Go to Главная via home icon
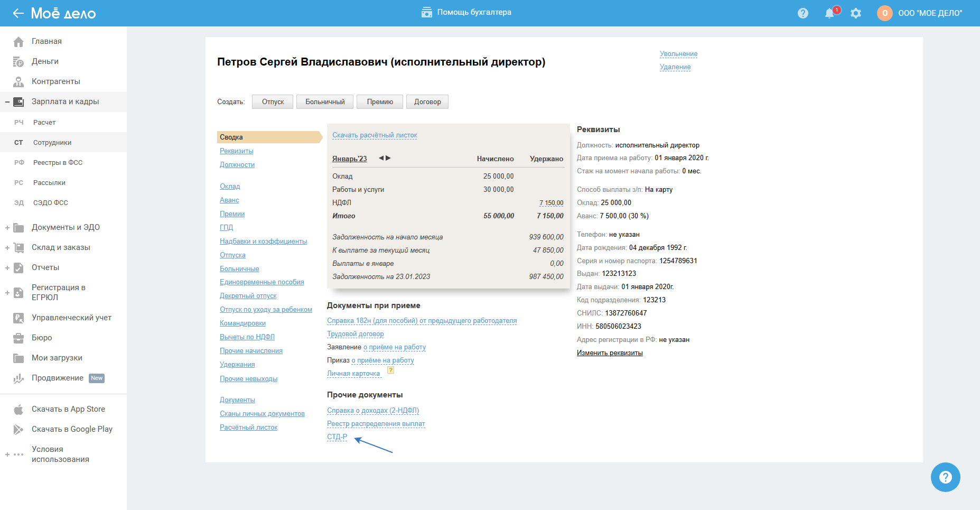The width and height of the screenshot is (980, 510). [x=18, y=41]
